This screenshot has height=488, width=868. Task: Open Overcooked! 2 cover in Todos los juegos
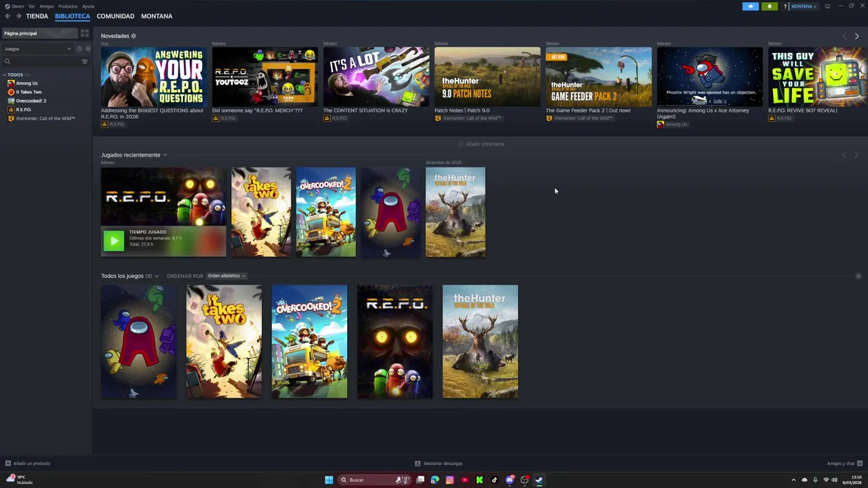pyautogui.click(x=309, y=342)
